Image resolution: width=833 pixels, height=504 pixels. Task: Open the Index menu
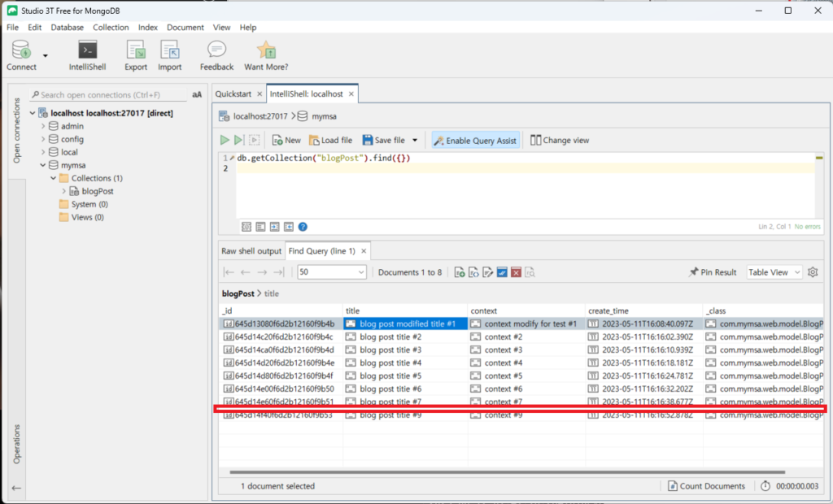[148, 27]
